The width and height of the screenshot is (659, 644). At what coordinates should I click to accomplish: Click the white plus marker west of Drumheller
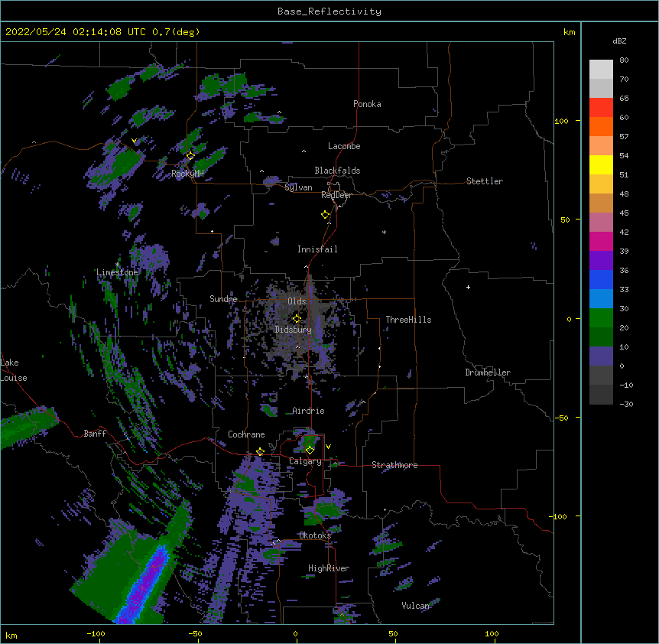[468, 287]
